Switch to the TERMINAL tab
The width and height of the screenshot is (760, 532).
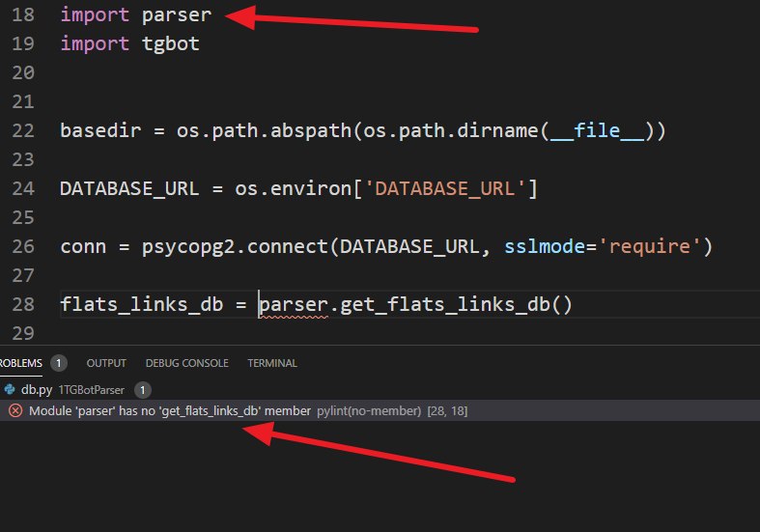[272, 363]
